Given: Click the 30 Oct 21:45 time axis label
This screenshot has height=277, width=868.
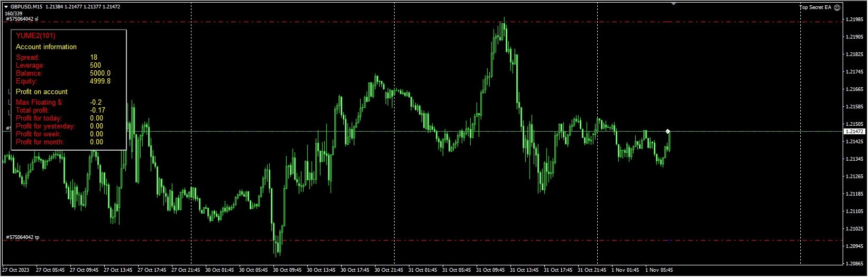Looking at the screenshot, I should point(389,270).
